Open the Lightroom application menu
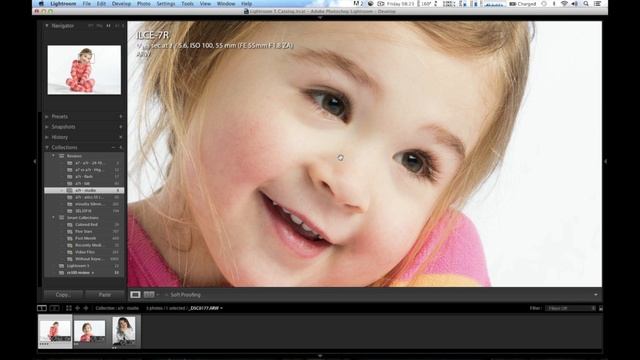Screen dimensions: 640x360 pos(63,4)
